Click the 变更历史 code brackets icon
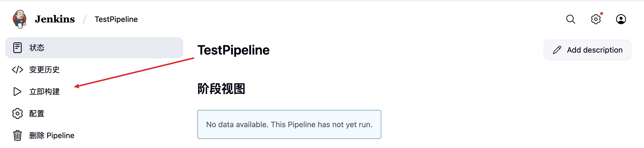Image resolution: width=644 pixels, height=148 pixels. tap(17, 70)
